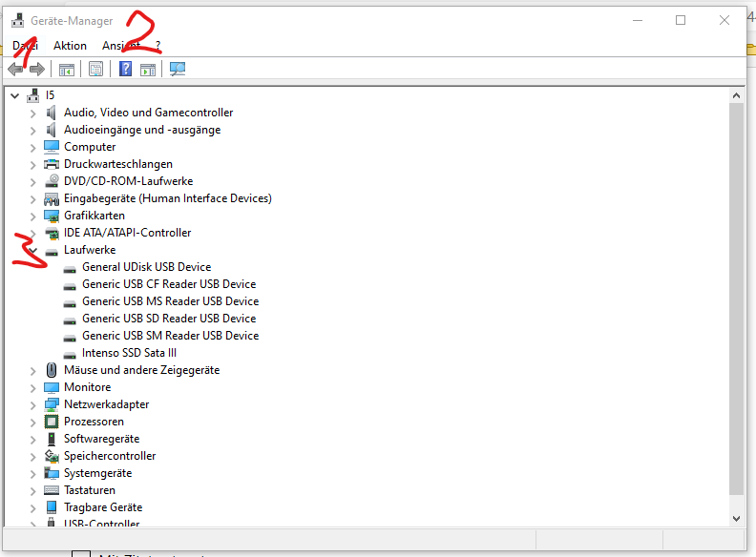Expand the Monitore category

tap(32, 388)
